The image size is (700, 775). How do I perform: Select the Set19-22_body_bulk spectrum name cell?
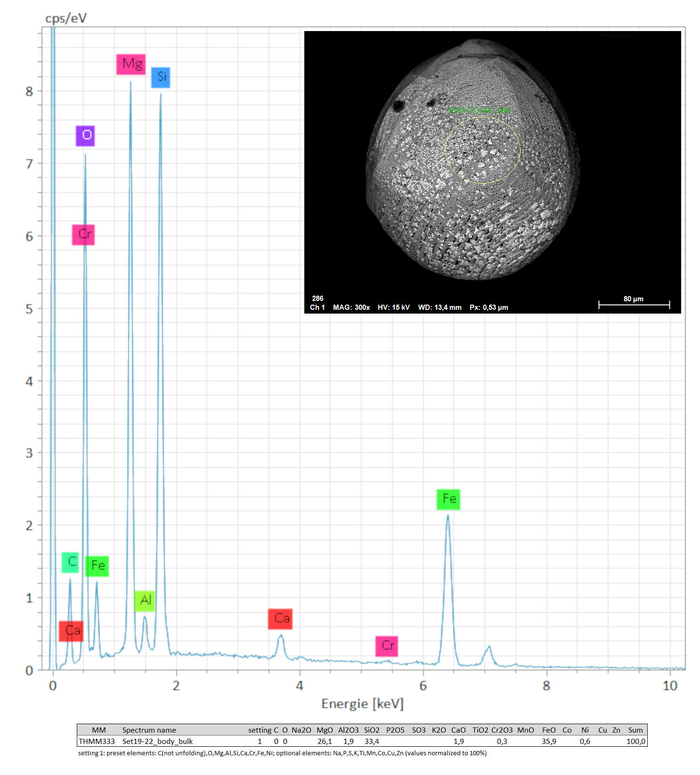pos(157,742)
